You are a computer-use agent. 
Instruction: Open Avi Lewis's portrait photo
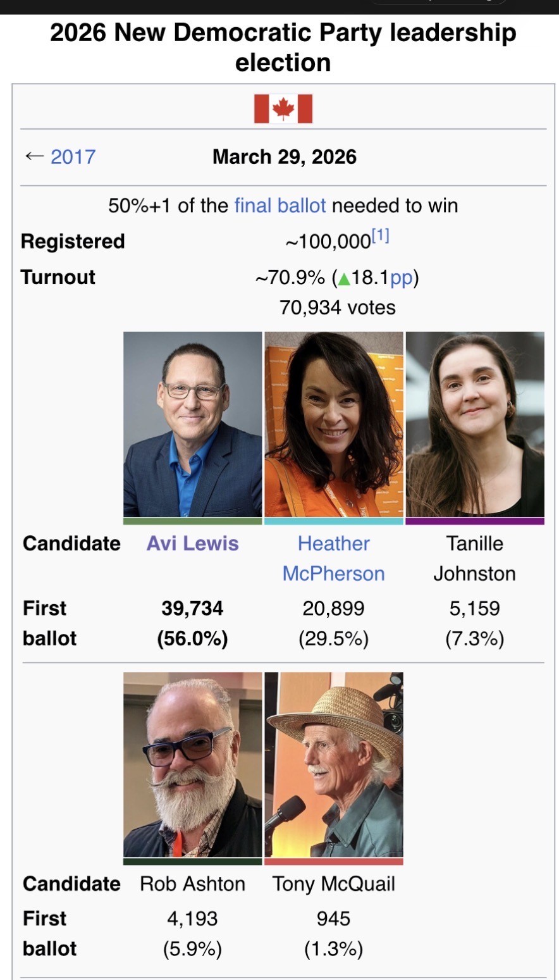[x=192, y=424]
